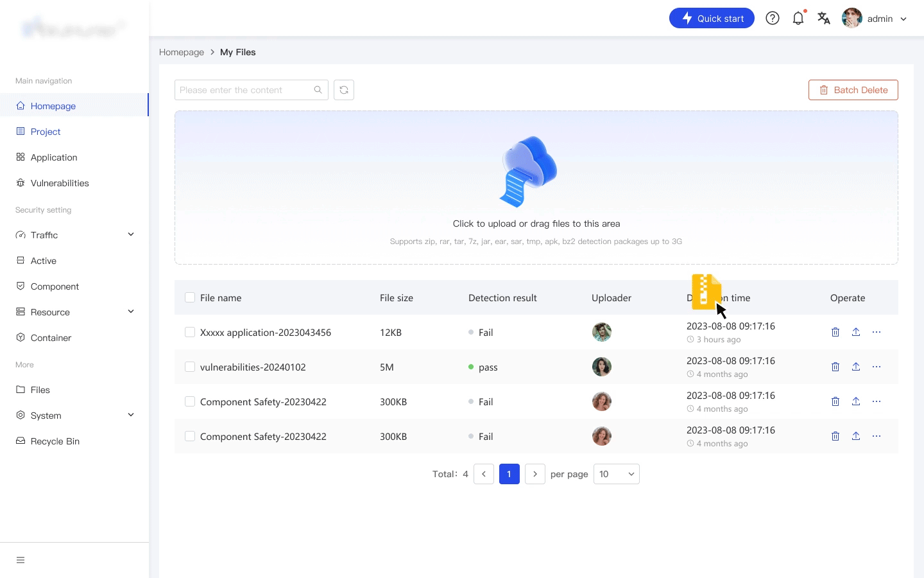Click the search magnifier icon
This screenshot has width=924, height=578.
[318, 90]
